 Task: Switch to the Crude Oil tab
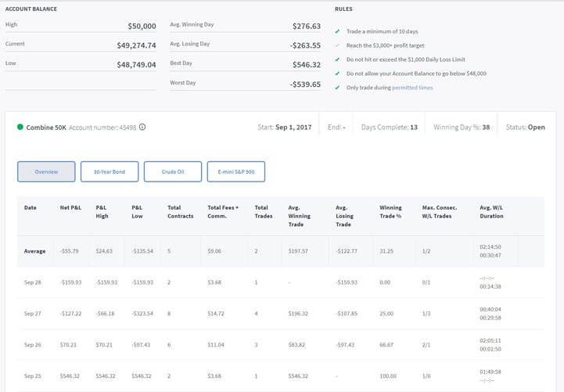click(x=172, y=171)
